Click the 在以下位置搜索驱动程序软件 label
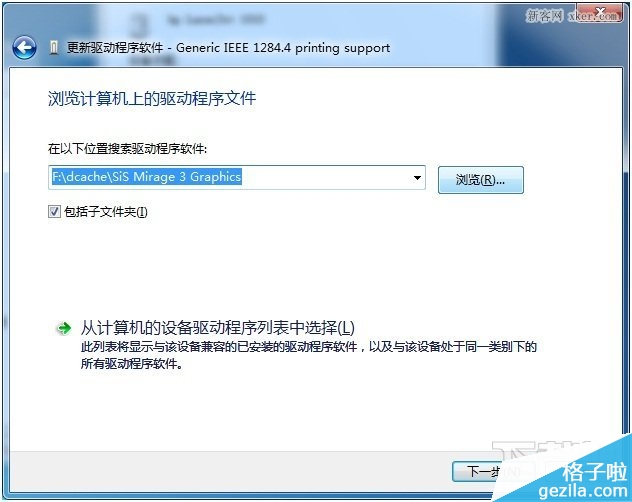The image size is (632, 502). [127, 149]
